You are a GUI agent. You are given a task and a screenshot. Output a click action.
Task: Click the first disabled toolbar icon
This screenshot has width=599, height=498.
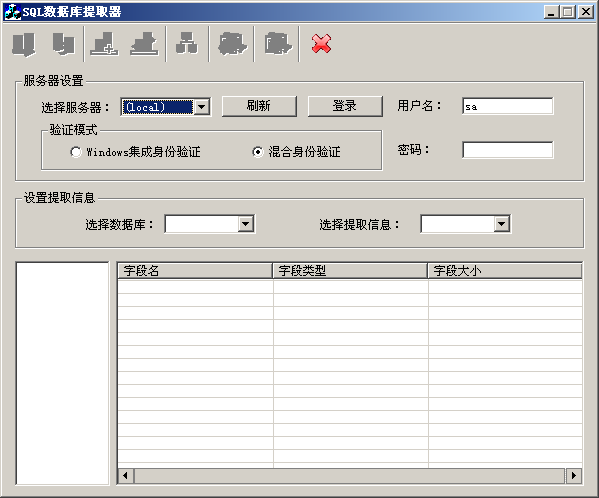[x=24, y=44]
